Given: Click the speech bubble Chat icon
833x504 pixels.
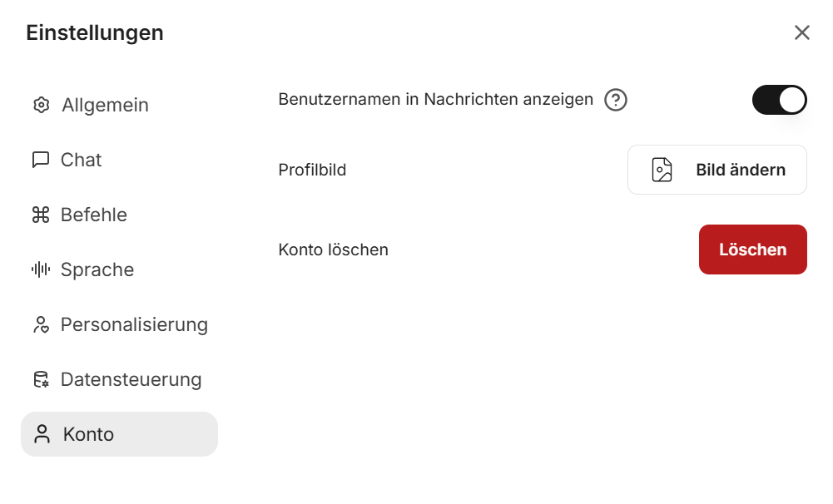Looking at the screenshot, I should [x=41, y=160].
